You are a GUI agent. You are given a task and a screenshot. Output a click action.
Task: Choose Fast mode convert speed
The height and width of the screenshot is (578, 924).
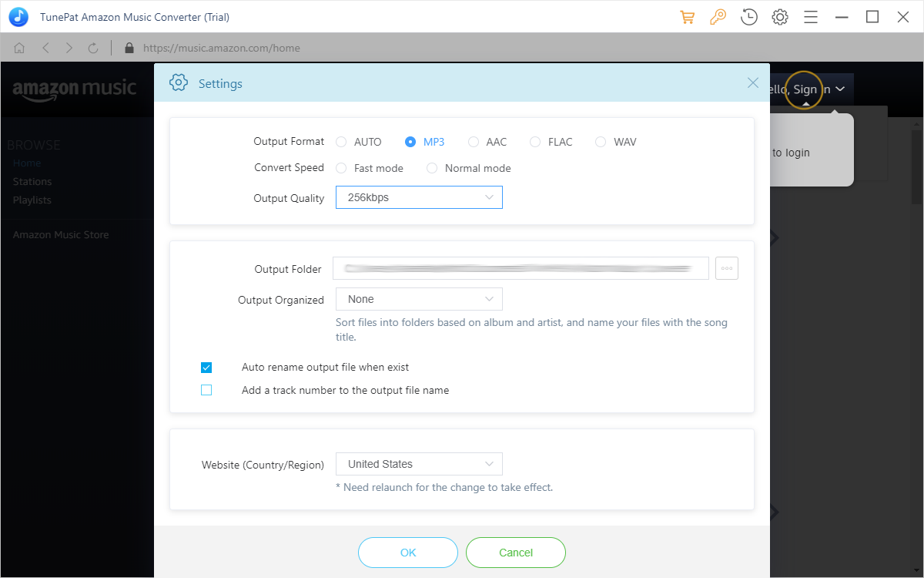click(370, 168)
